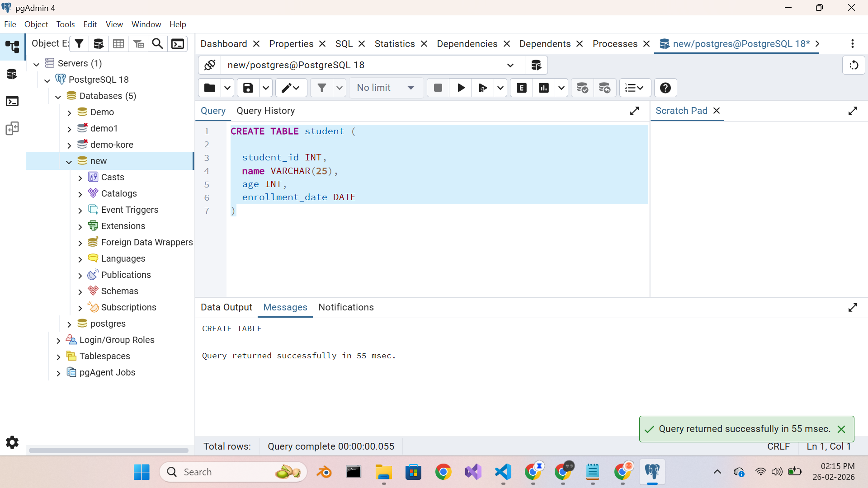Switch to the Dashboard tab

(x=224, y=44)
